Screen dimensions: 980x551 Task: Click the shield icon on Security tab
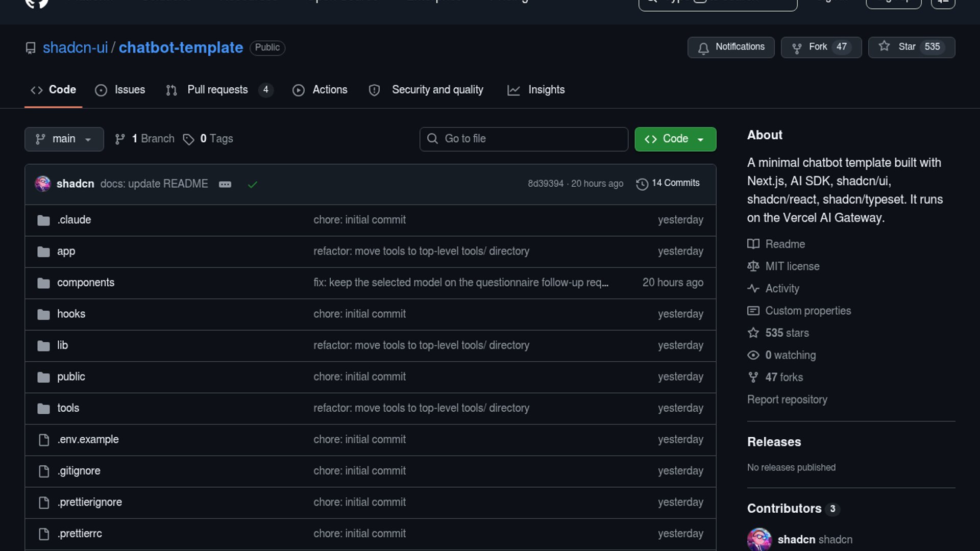tap(374, 90)
